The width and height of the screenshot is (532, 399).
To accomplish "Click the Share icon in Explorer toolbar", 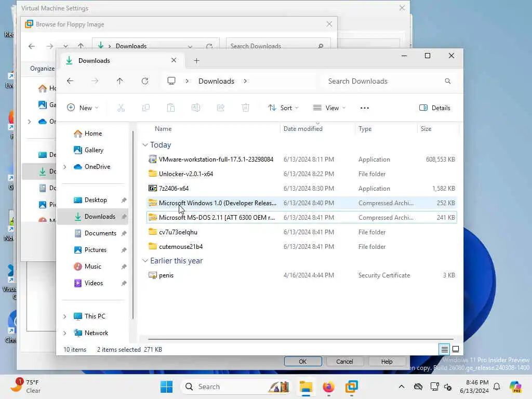I will (220, 108).
